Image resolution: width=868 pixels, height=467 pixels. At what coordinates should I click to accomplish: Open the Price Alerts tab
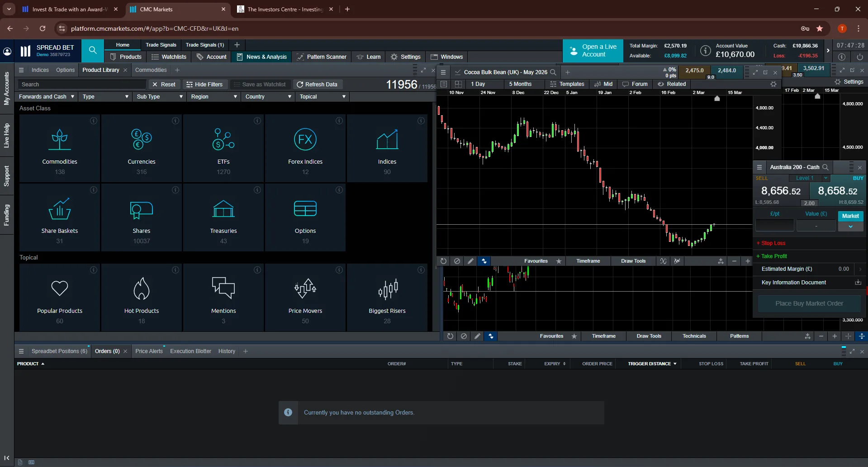tap(149, 351)
